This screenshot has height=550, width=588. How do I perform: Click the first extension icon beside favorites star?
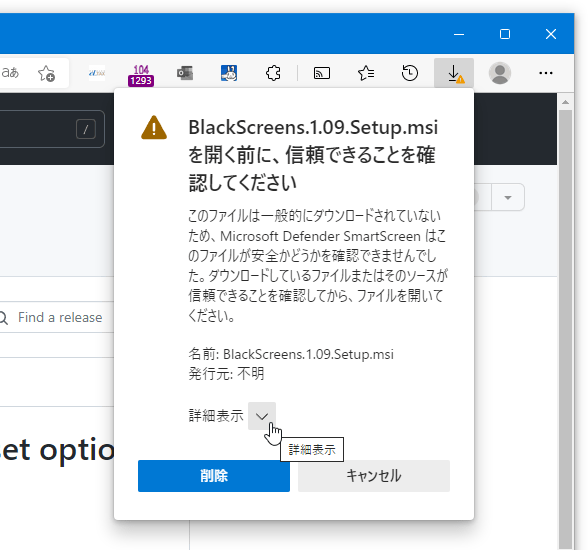point(97,73)
